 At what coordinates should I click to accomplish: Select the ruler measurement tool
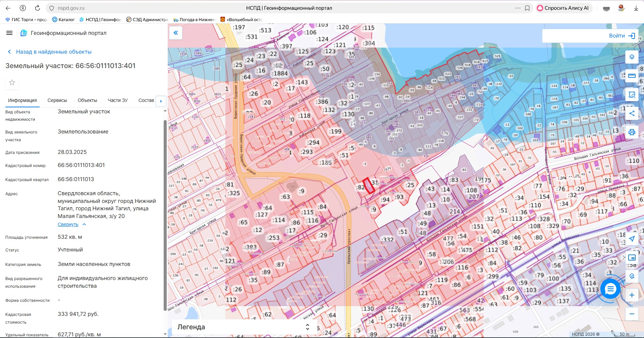pyautogui.click(x=632, y=76)
